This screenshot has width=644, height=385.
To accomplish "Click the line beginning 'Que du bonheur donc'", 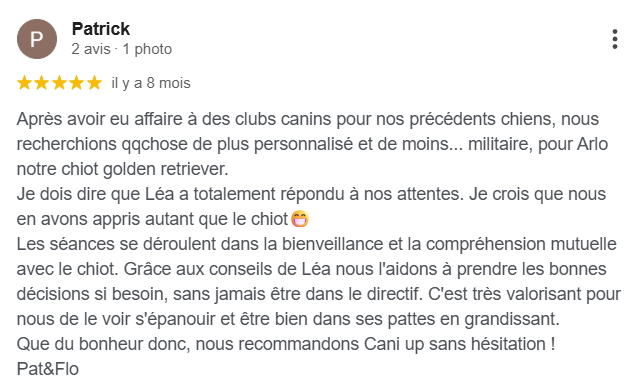I will 286,344.
